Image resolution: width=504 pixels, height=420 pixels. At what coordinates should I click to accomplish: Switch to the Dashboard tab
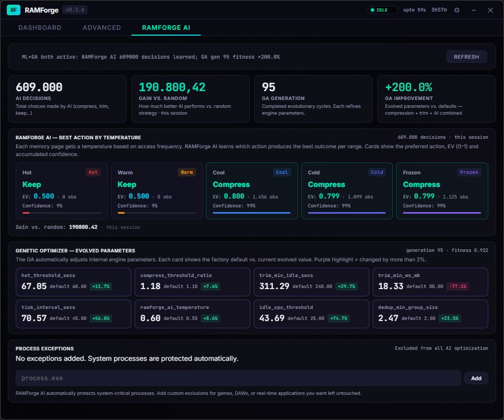point(40,28)
